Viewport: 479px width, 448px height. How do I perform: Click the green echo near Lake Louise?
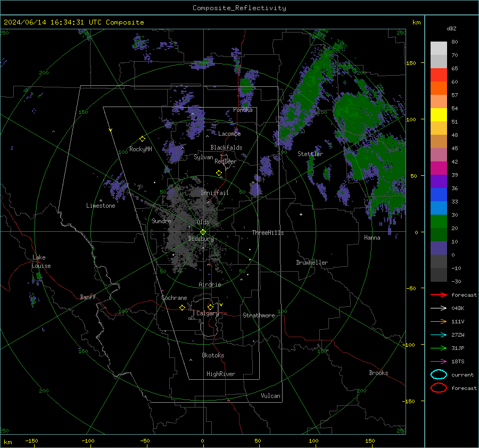[x=38, y=276]
